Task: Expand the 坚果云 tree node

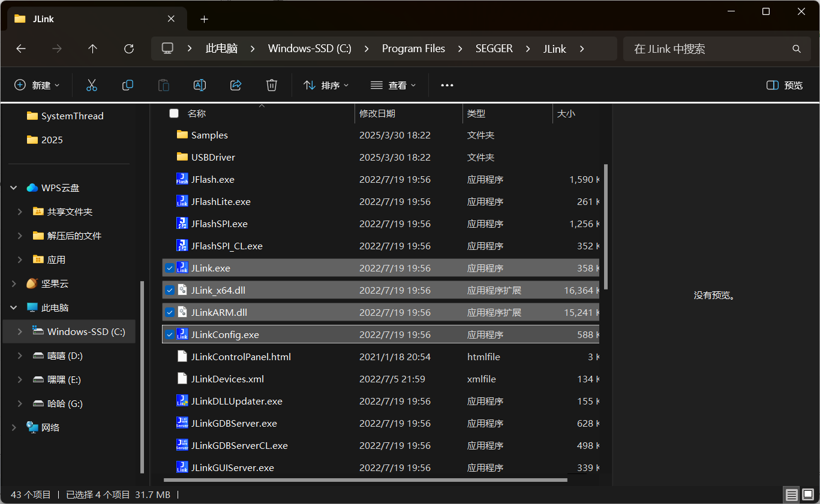Action: click(x=14, y=283)
